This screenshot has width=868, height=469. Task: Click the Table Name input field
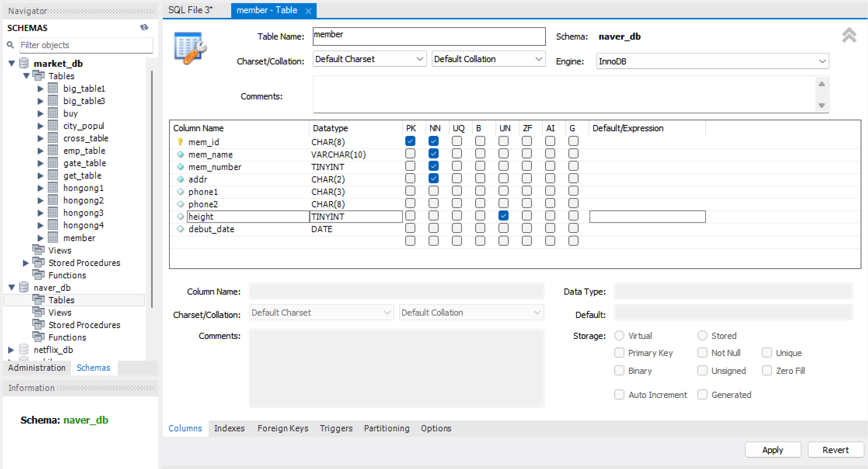[429, 36]
